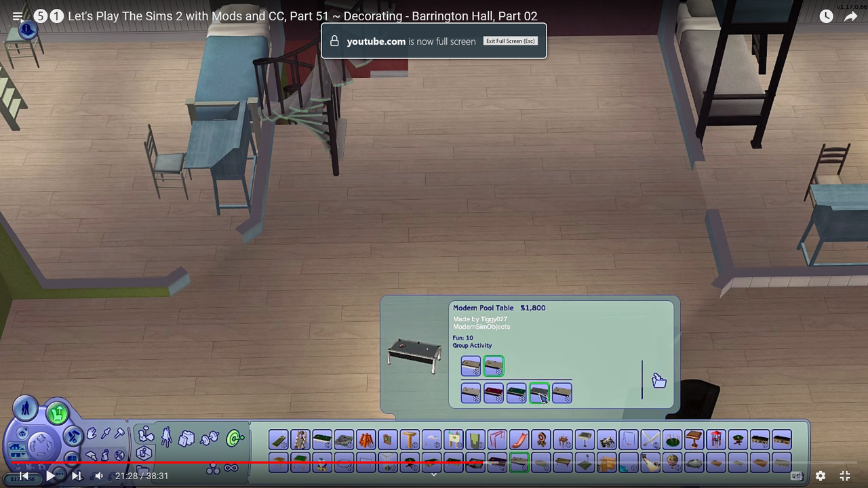
Task: Select last felt swatch in bottom row
Action: coord(562,393)
